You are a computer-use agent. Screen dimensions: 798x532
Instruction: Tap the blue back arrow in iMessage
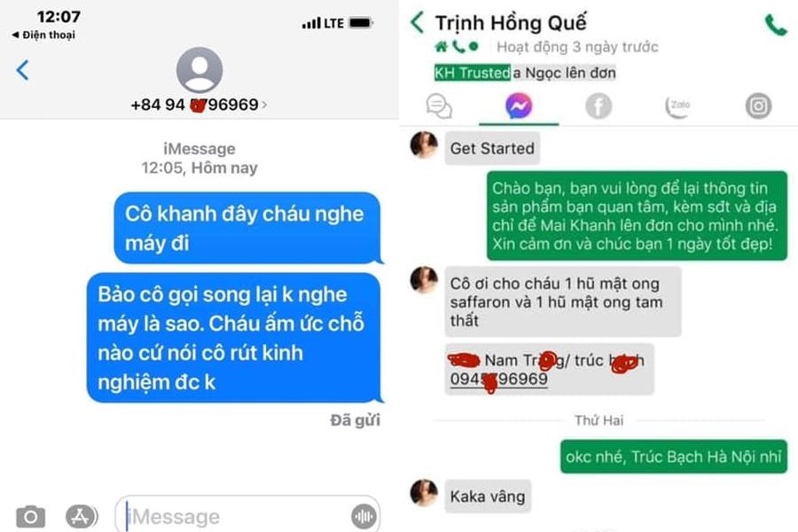(22, 70)
